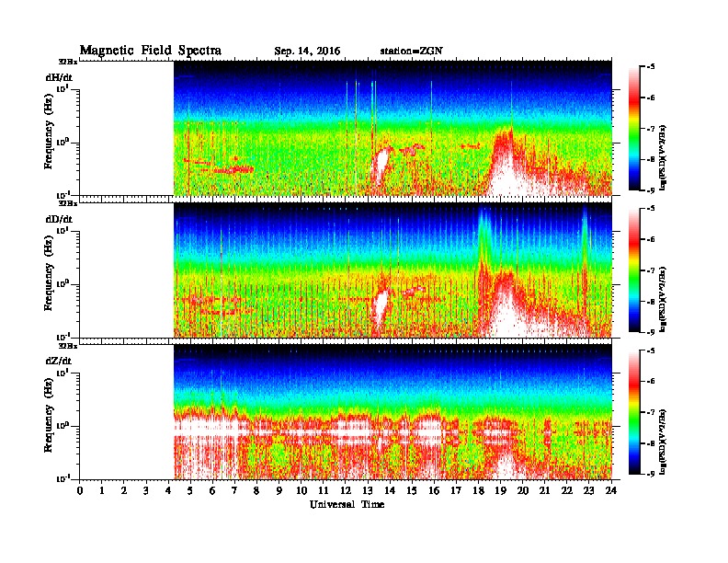Click the white oval burst near 13.5 UT in dH/dt
The height and width of the screenshot is (563, 728).
pyautogui.click(x=381, y=165)
